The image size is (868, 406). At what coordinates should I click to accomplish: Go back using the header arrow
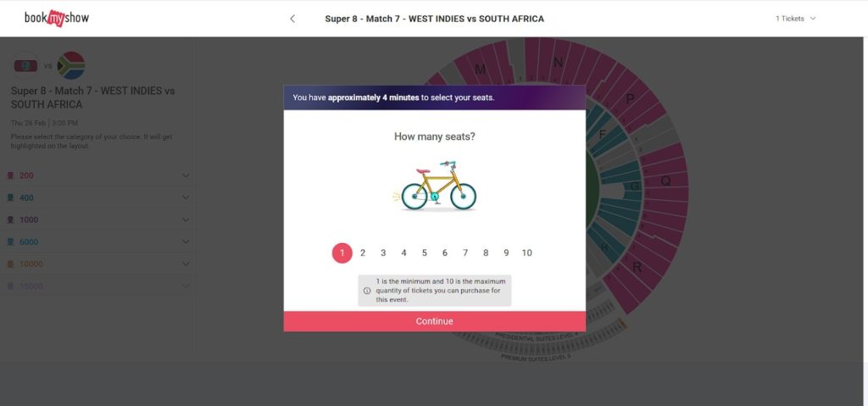[292, 19]
